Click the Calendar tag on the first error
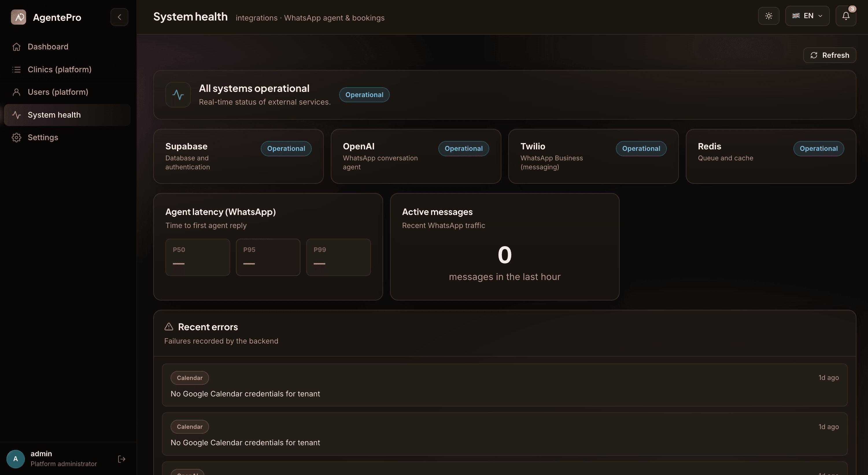This screenshot has height=475, width=868. [x=190, y=378]
